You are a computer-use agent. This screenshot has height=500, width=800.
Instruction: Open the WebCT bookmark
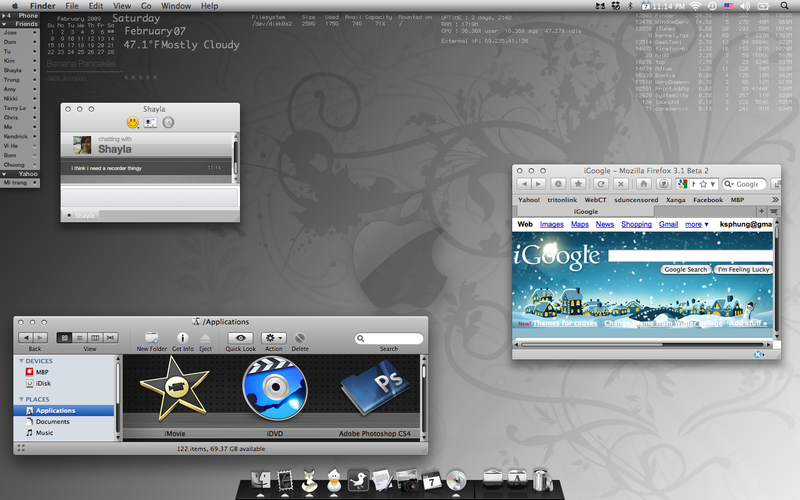click(595, 200)
